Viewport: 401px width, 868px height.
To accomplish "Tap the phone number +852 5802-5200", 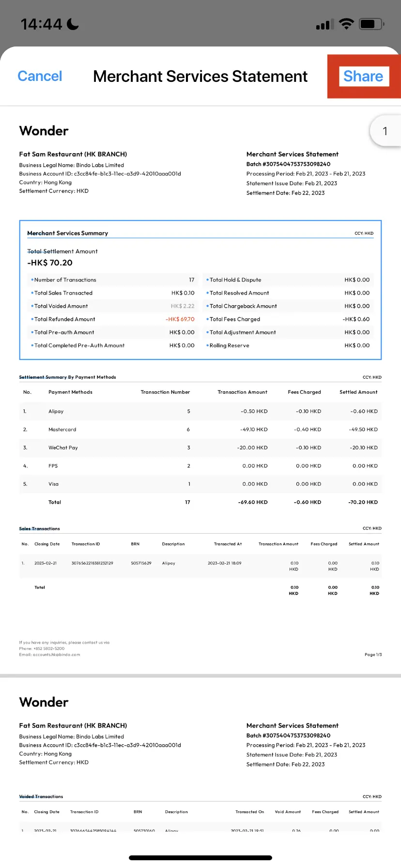I will (x=49, y=649).
